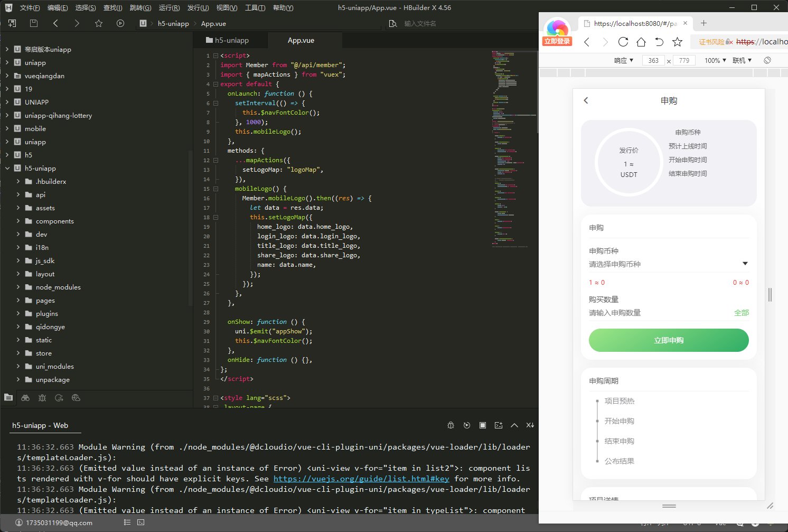Go to browser home page
The height and width of the screenshot is (532, 788).
tap(641, 42)
